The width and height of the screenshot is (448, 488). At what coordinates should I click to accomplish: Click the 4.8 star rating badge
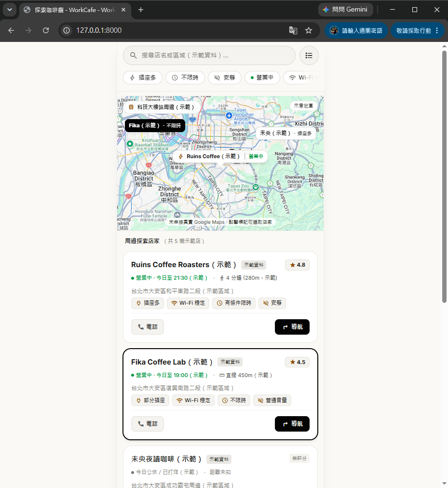pos(298,265)
